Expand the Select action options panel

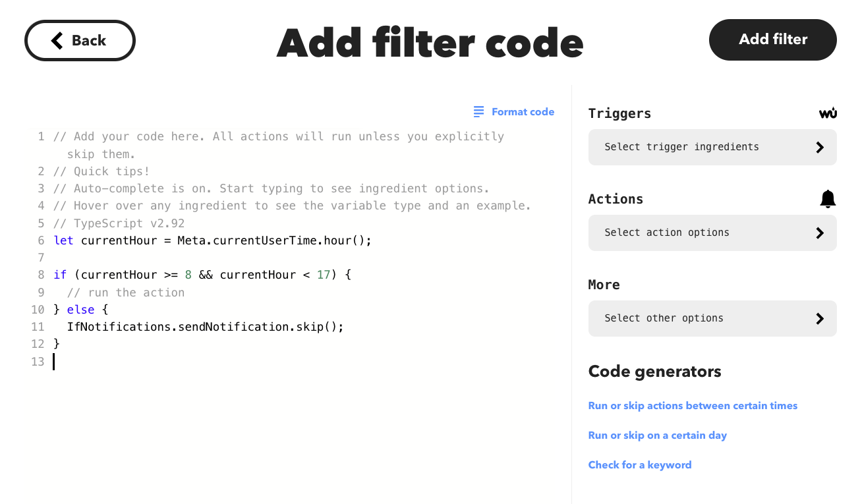click(712, 233)
